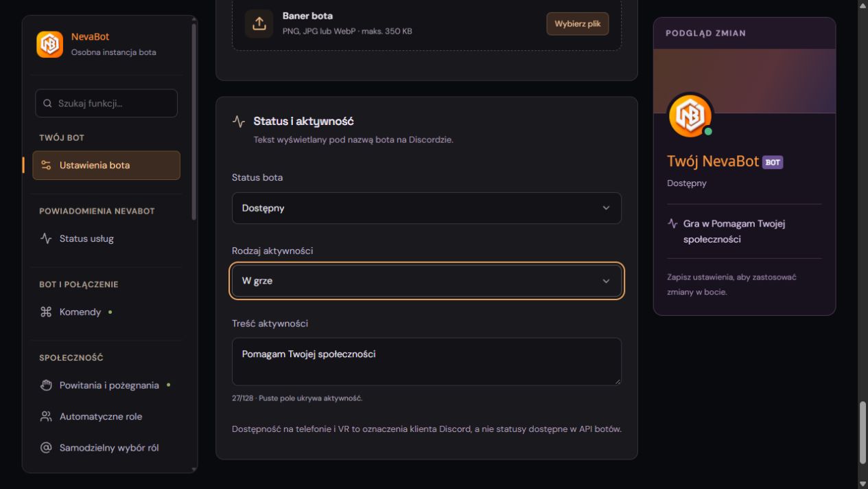
Task: Click the Komendy command icon
Action: [x=46, y=312]
